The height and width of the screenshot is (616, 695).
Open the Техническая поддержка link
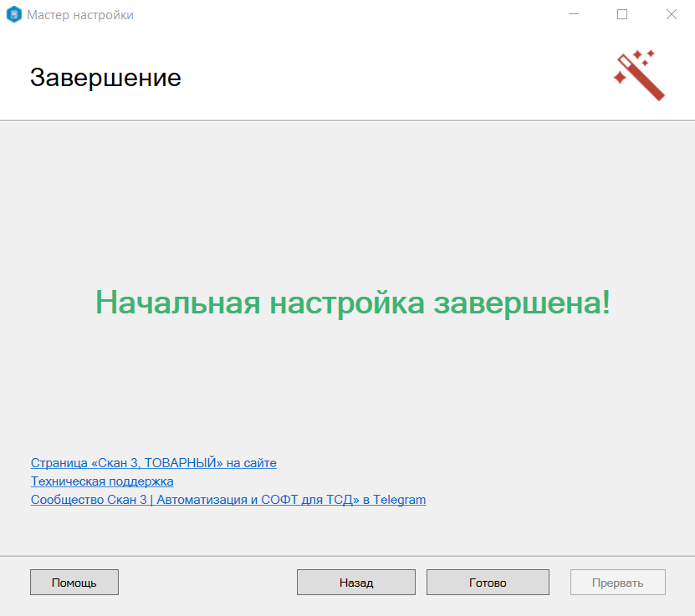(x=102, y=481)
